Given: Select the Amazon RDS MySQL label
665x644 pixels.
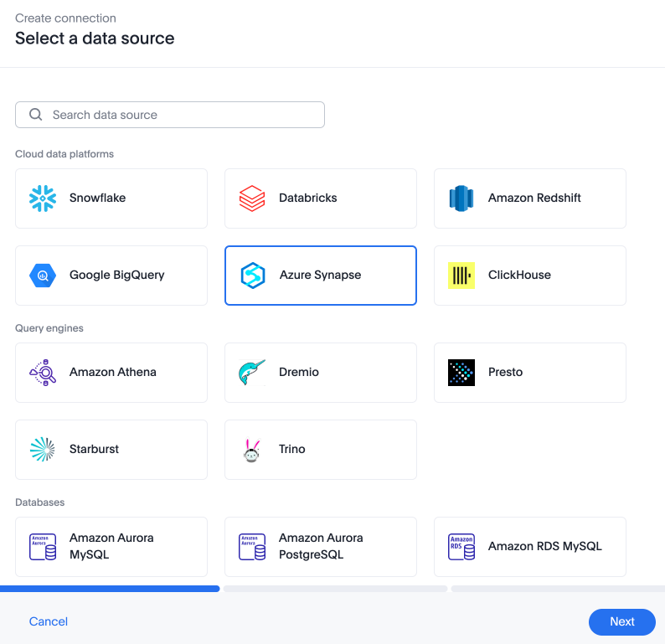Looking at the screenshot, I should click(545, 546).
